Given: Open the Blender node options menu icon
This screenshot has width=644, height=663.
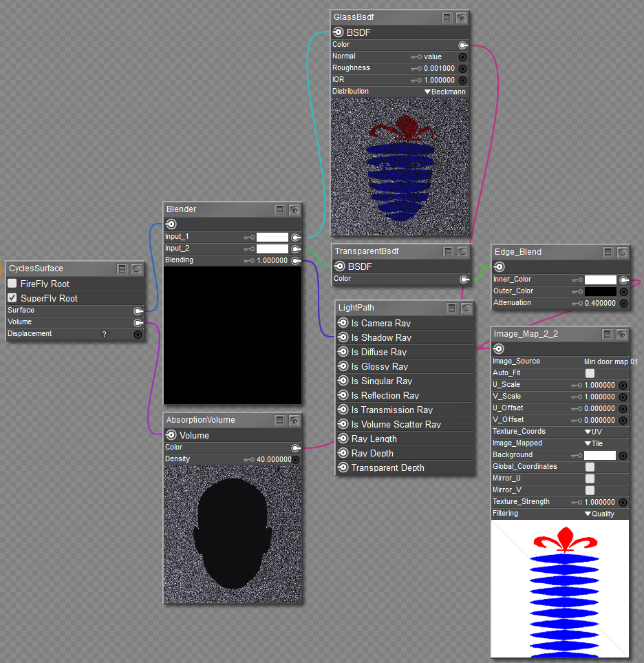Looking at the screenshot, I should pos(280,209).
